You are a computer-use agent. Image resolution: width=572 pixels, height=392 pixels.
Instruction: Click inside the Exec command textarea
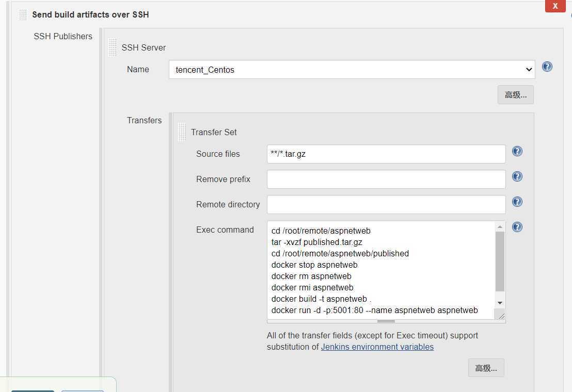coord(381,270)
